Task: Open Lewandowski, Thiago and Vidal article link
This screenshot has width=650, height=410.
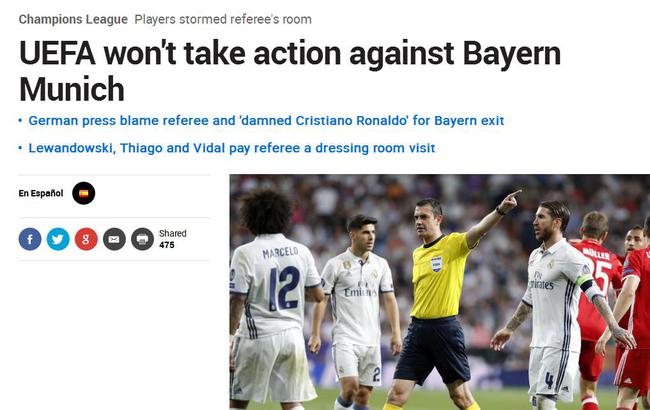Action: [232, 148]
